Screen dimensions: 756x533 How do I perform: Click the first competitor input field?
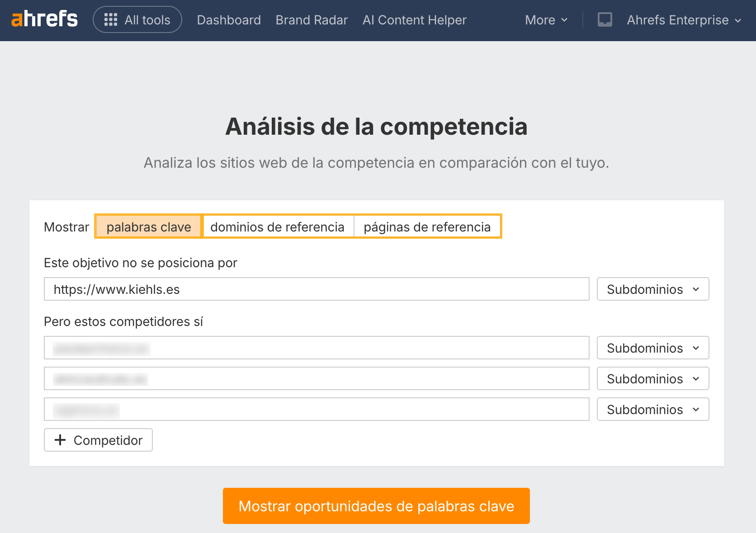(317, 348)
